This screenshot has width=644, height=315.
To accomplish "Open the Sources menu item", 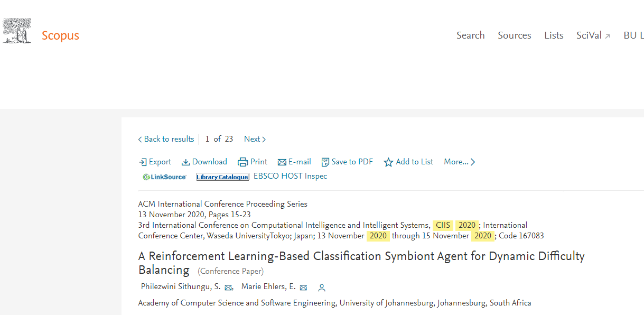I will click(515, 35).
